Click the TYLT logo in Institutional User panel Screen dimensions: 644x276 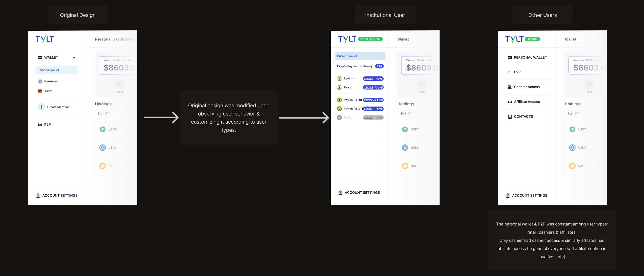click(x=347, y=39)
